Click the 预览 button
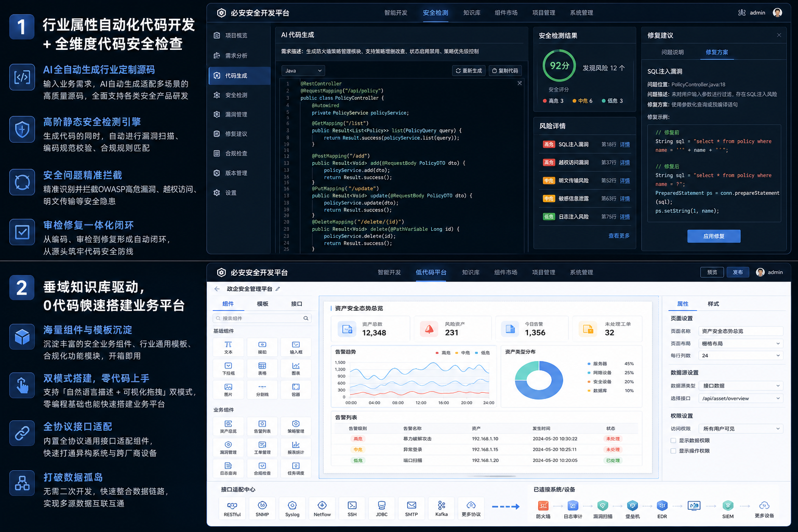The height and width of the screenshot is (532, 798). (x=712, y=272)
